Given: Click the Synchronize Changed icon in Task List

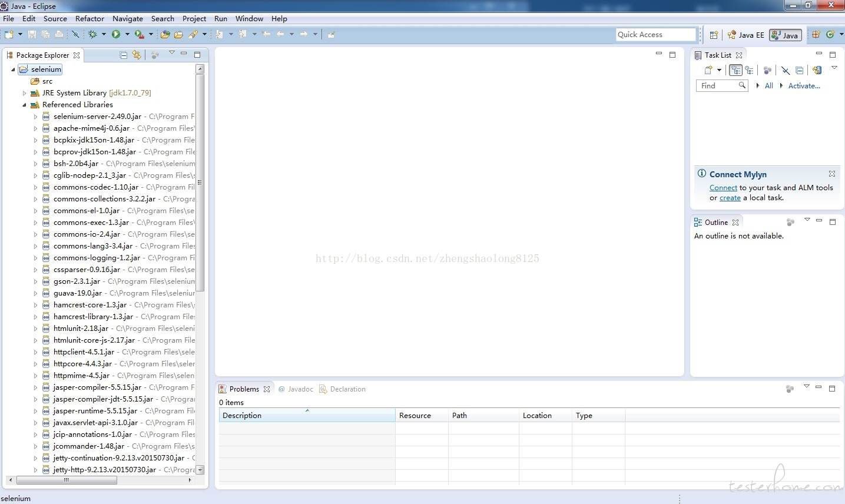Looking at the screenshot, I should click(x=817, y=70).
